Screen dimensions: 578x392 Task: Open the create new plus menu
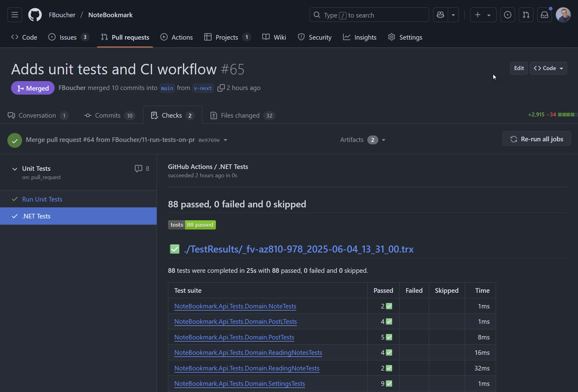(x=483, y=15)
